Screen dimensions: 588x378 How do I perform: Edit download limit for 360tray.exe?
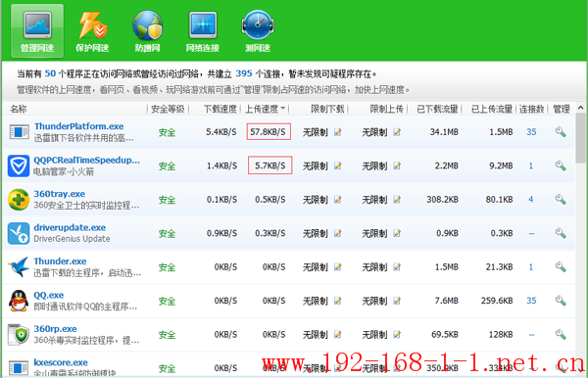tap(338, 200)
